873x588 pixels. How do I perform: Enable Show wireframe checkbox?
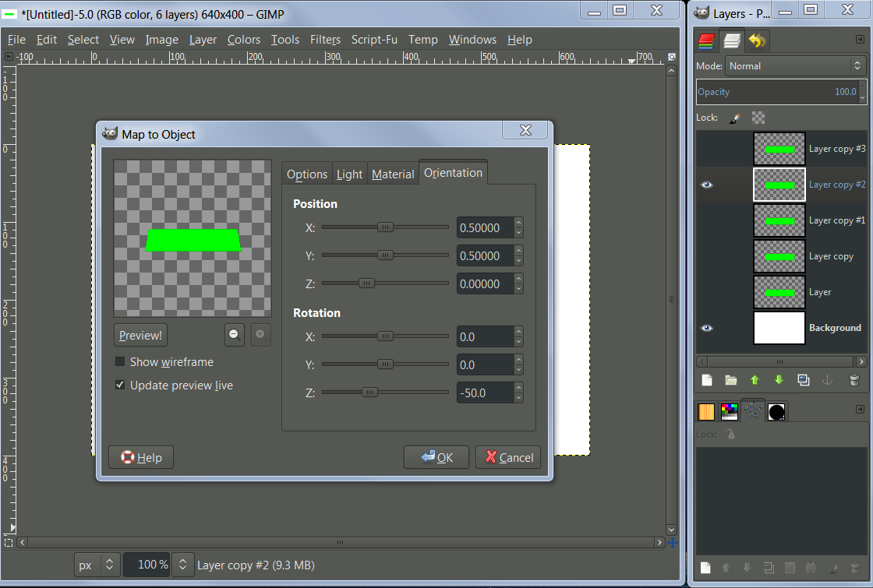(120, 361)
